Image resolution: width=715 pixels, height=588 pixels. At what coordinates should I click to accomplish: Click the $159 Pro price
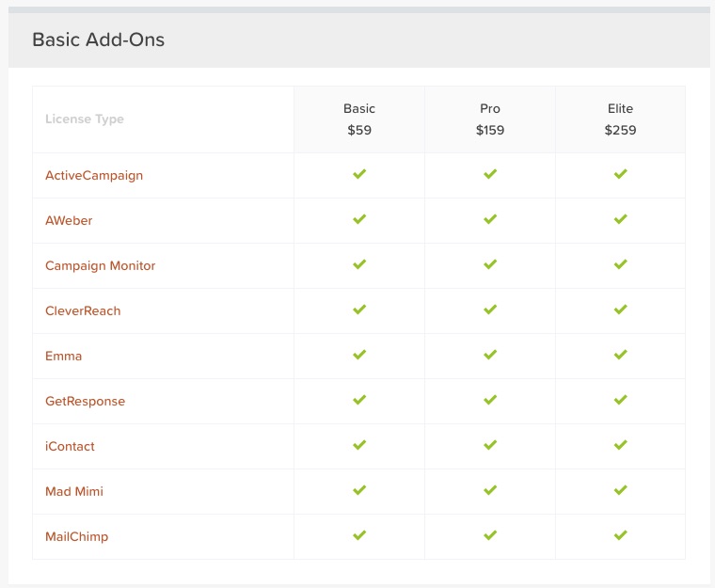tap(490, 130)
